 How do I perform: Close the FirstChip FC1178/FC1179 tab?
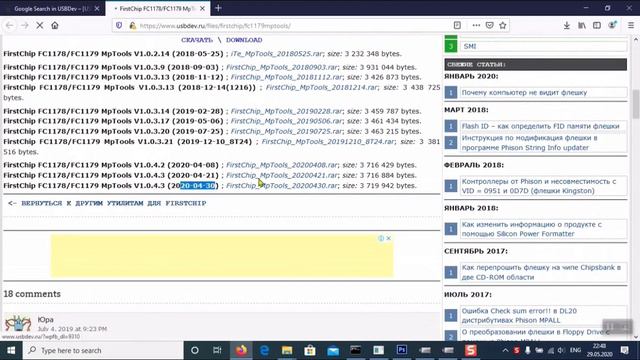202,8
